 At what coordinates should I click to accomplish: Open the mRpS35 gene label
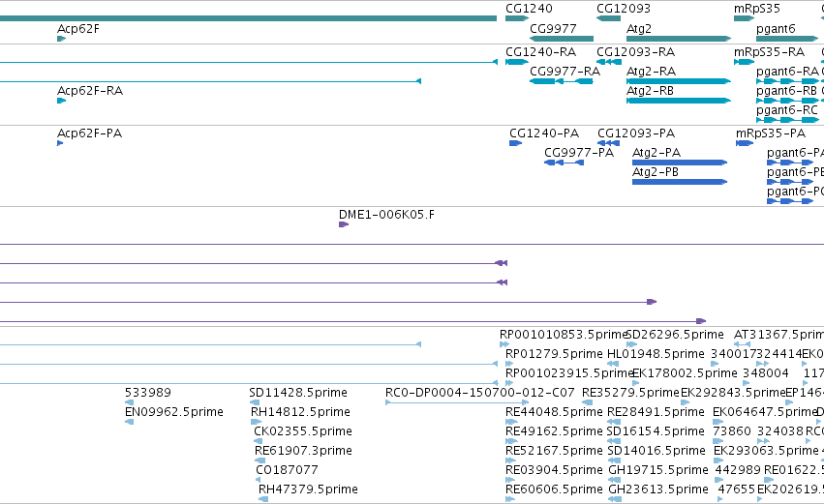coord(757,9)
